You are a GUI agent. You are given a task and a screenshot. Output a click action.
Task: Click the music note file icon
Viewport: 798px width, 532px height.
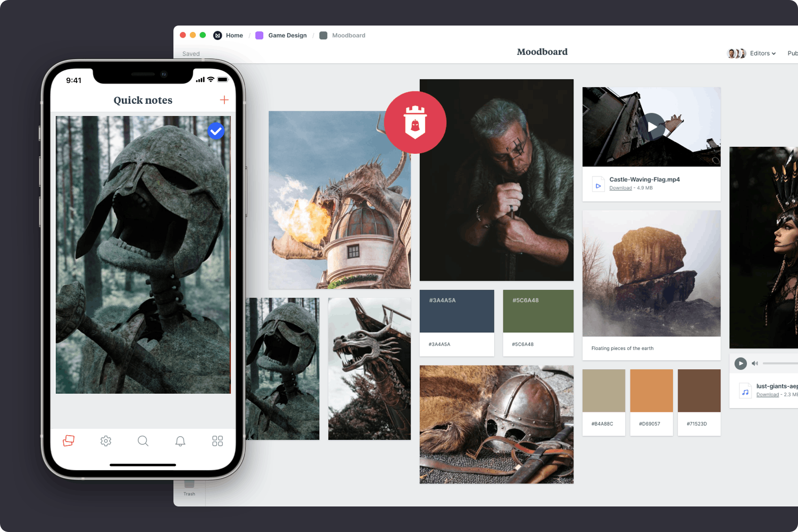[x=745, y=391]
